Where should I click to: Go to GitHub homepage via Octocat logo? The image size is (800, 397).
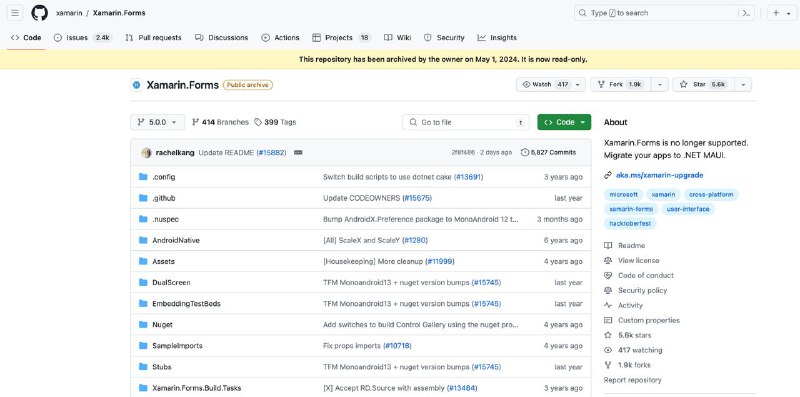(39, 13)
